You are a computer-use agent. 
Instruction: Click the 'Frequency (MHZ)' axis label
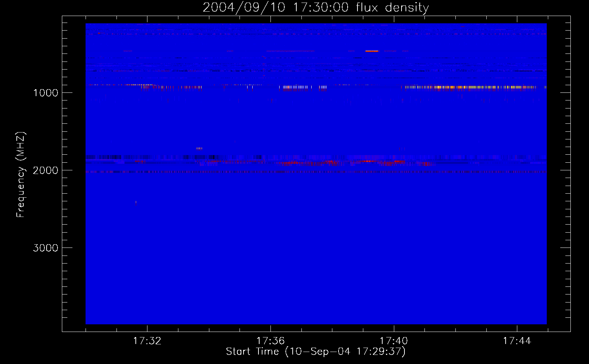[21, 175]
